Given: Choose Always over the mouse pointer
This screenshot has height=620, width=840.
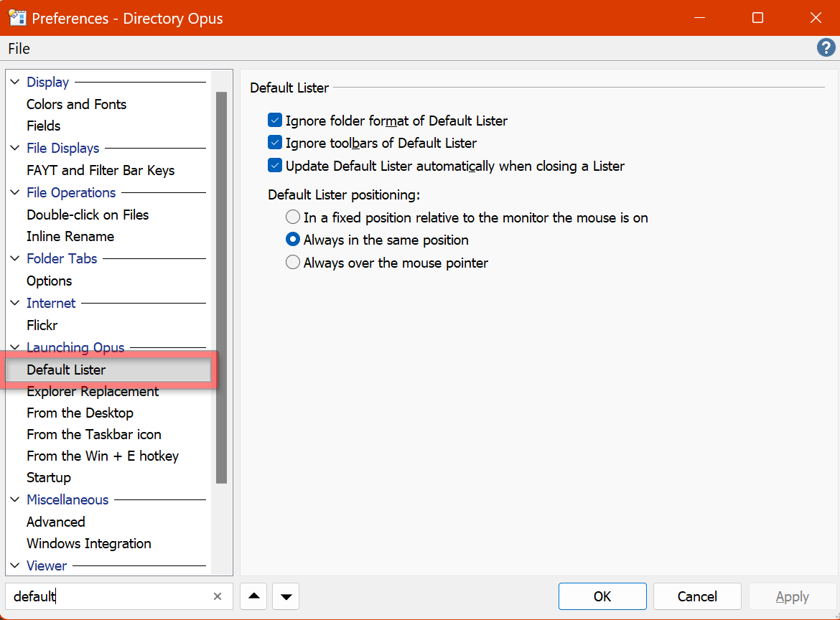Looking at the screenshot, I should click(292, 263).
